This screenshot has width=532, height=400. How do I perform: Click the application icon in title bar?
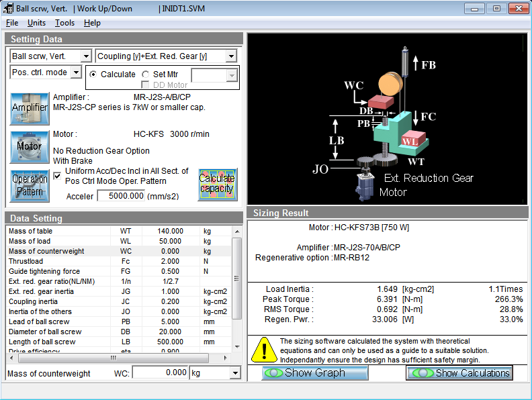point(8,9)
